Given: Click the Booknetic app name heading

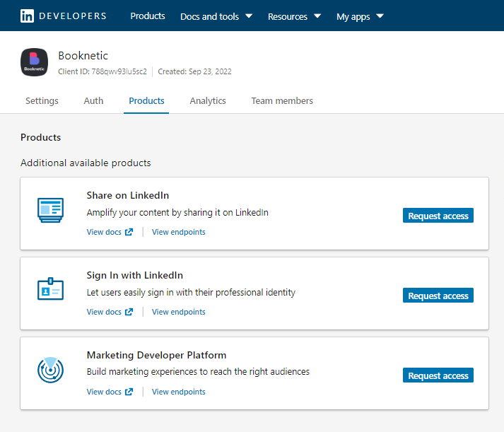Looking at the screenshot, I should tap(83, 56).
